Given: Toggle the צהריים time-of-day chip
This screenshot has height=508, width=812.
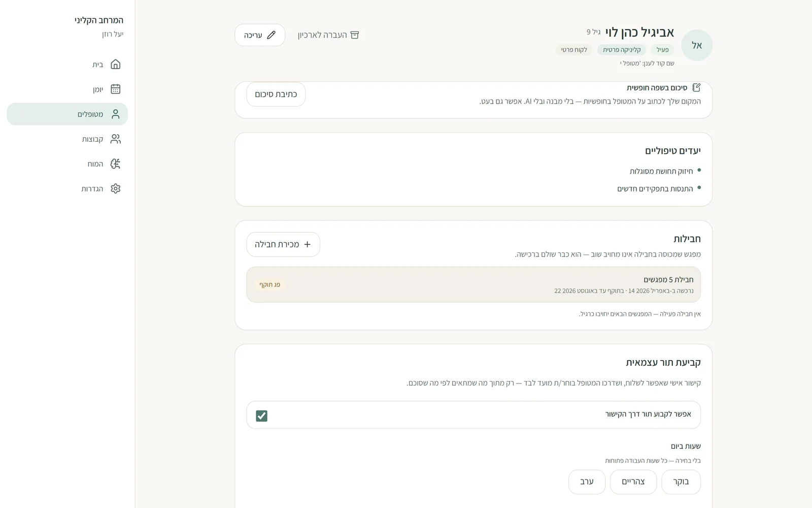Looking at the screenshot, I should click(633, 482).
